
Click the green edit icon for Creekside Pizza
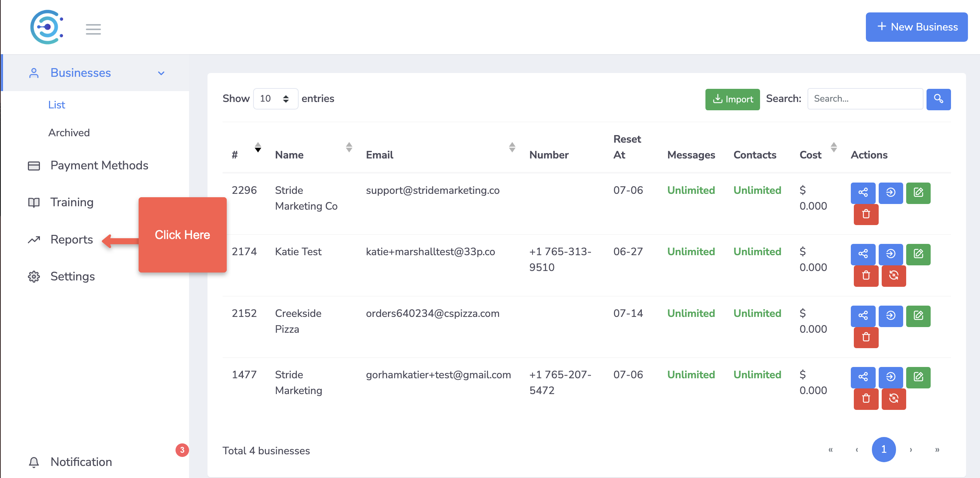917,316
